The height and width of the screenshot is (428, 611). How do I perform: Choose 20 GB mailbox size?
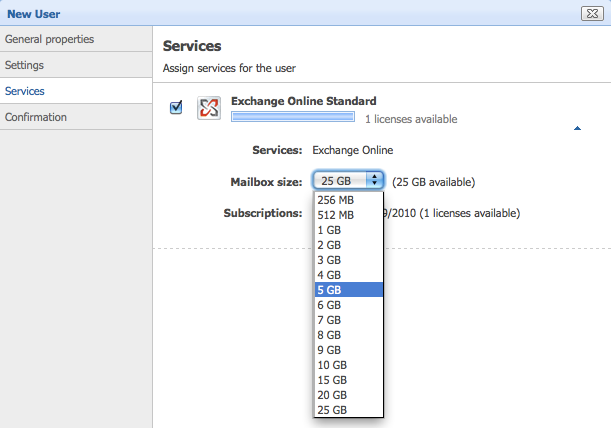click(x=349, y=395)
